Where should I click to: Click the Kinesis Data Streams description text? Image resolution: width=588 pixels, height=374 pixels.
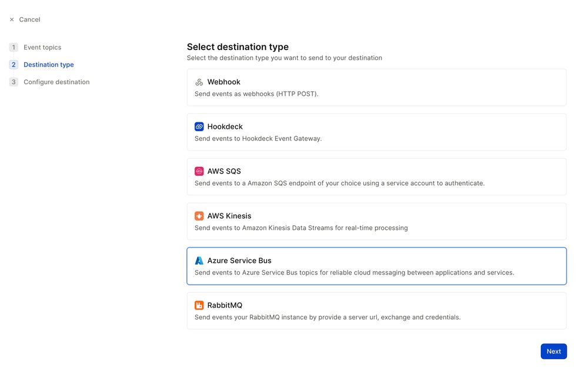(x=301, y=228)
